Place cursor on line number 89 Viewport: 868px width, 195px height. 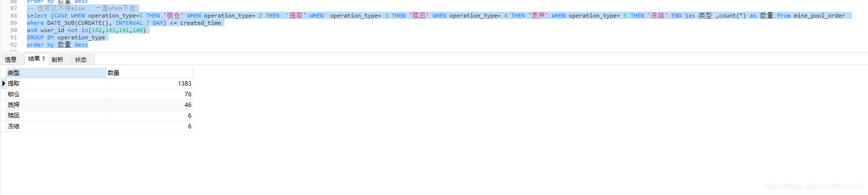[x=14, y=23]
